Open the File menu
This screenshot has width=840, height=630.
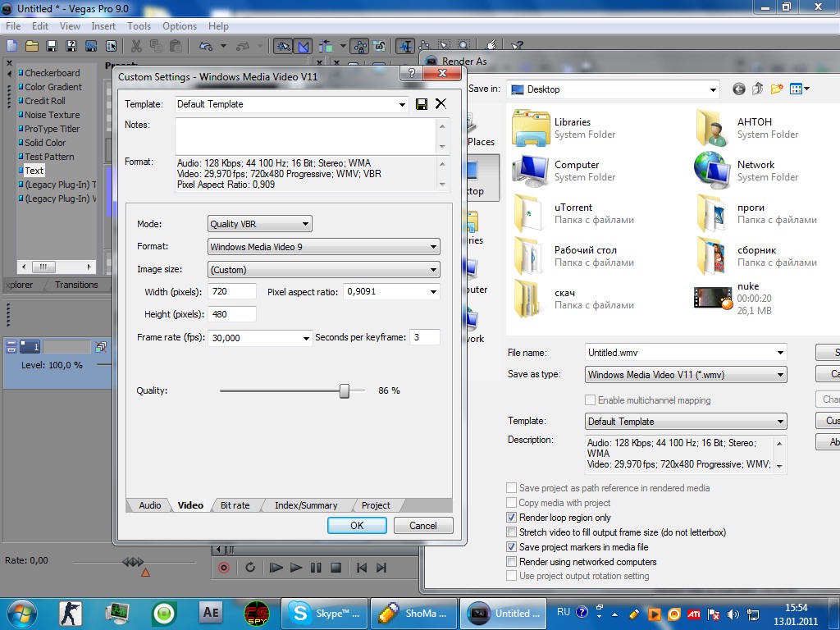(13, 25)
